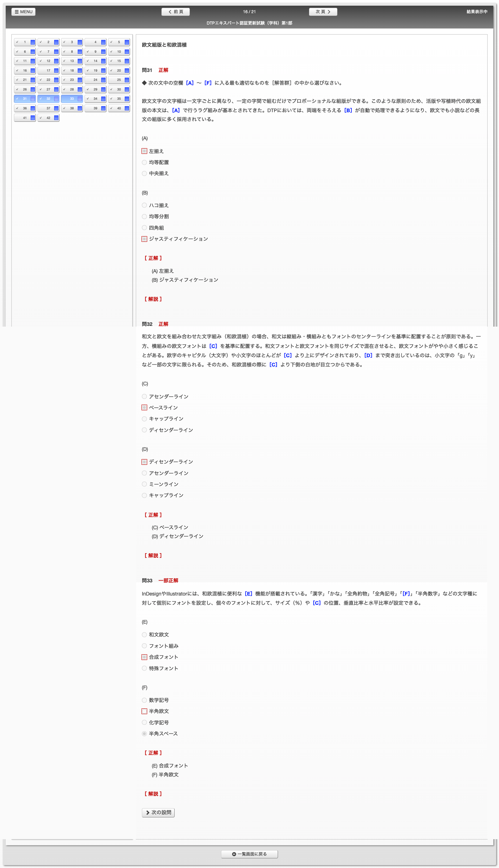This screenshot has width=499, height=868.
Task: Return to list via 一覧画面に戻る
Action: coord(249,854)
